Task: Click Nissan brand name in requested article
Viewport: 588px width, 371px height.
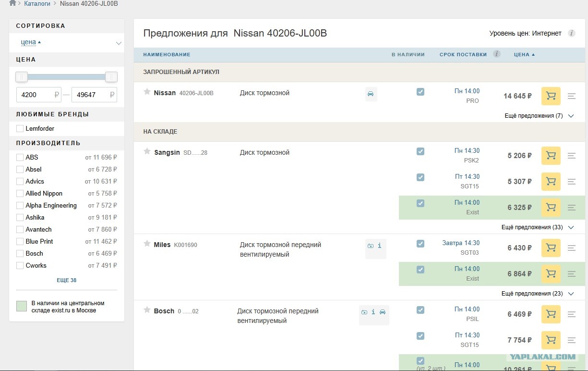Action: point(165,93)
